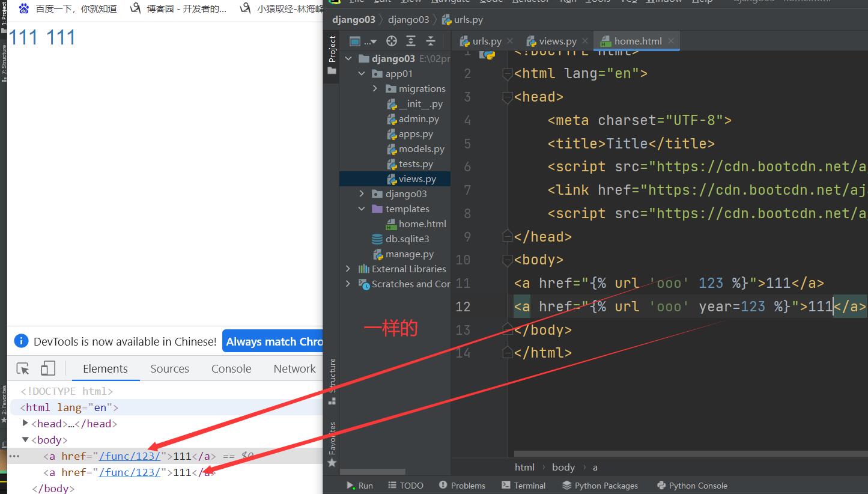Click the fold marker beside the body tag line 10

pyautogui.click(x=508, y=260)
